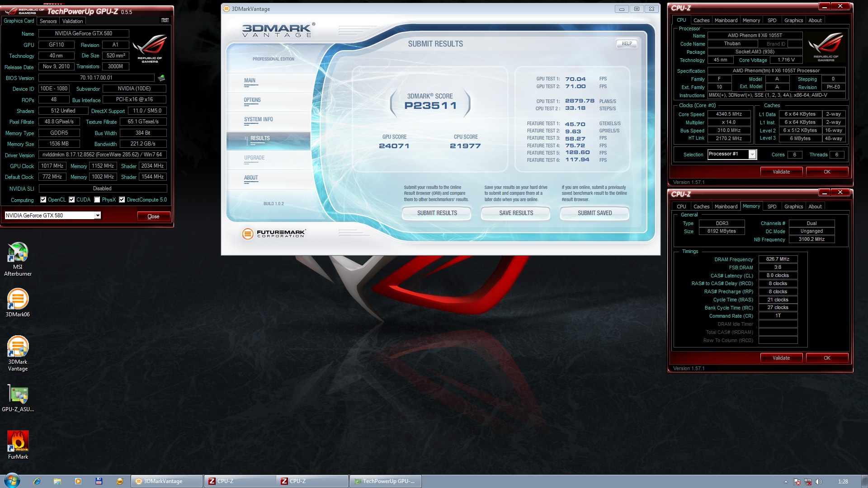The image size is (868, 488).
Task: Expand the NVIDIA GeForce GTX 580 dropdown
Action: (x=98, y=216)
